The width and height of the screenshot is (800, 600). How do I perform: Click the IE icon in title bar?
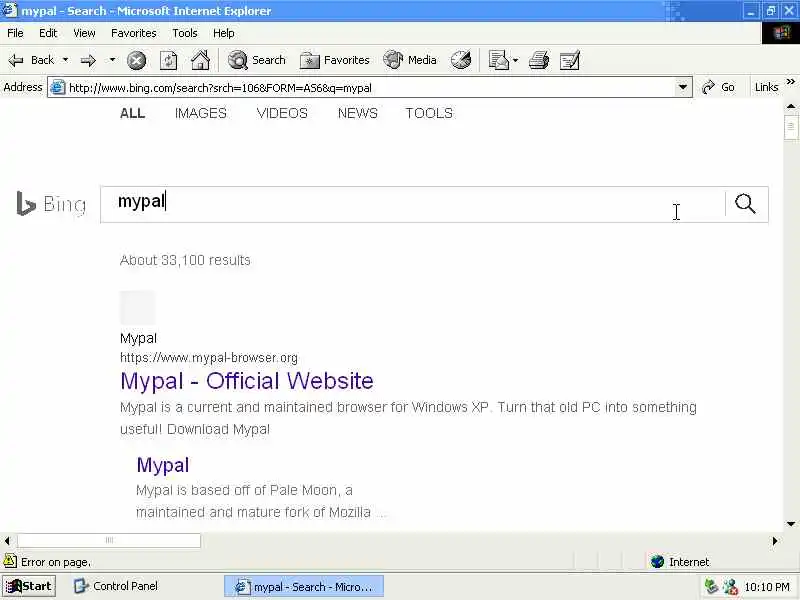[10, 10]
